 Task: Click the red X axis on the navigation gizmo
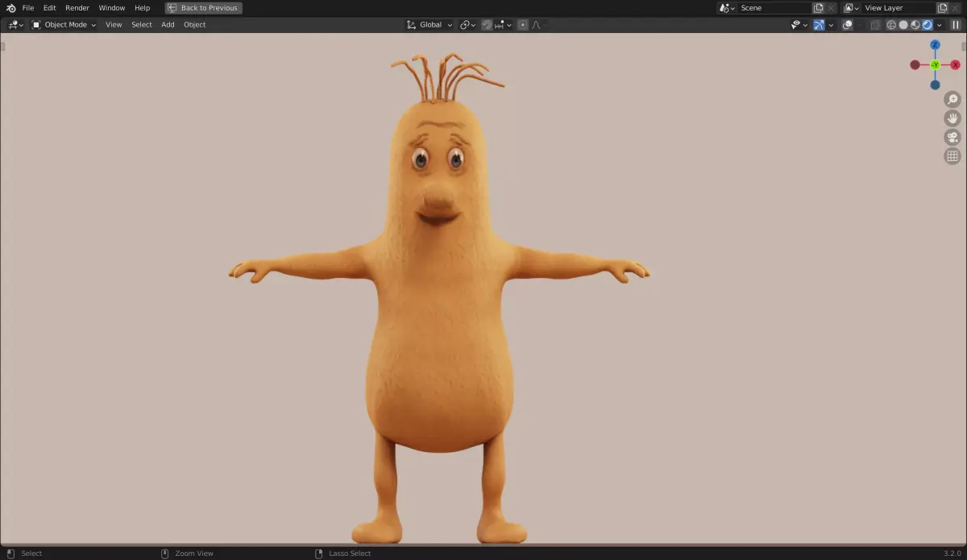coord(954,64)
